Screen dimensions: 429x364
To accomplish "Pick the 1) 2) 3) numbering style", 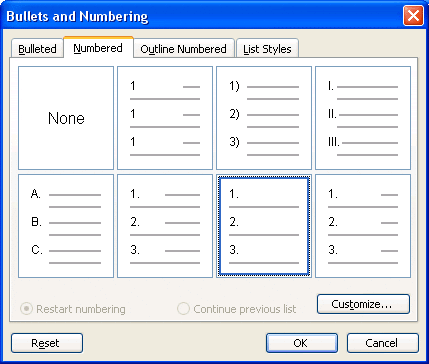I will coord(264,118).
